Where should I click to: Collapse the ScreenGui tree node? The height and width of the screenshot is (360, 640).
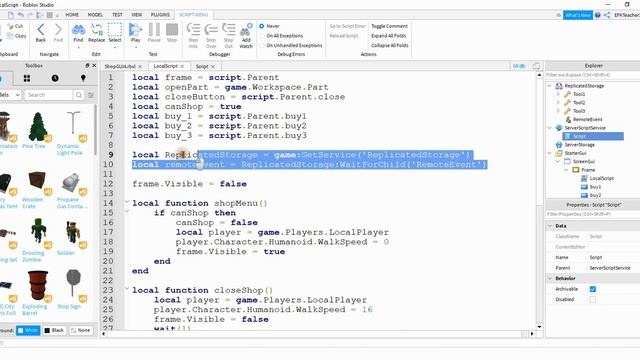(x=558, y=161)
